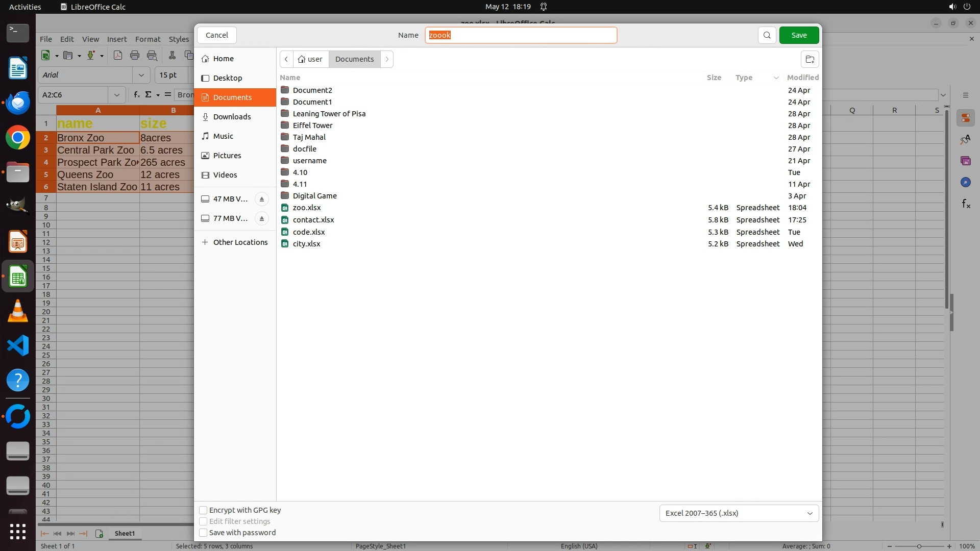The width and height of the screenshot is (980, 551).
Task: Go to Downloads in the sidebar
Action: click(232, 117)
